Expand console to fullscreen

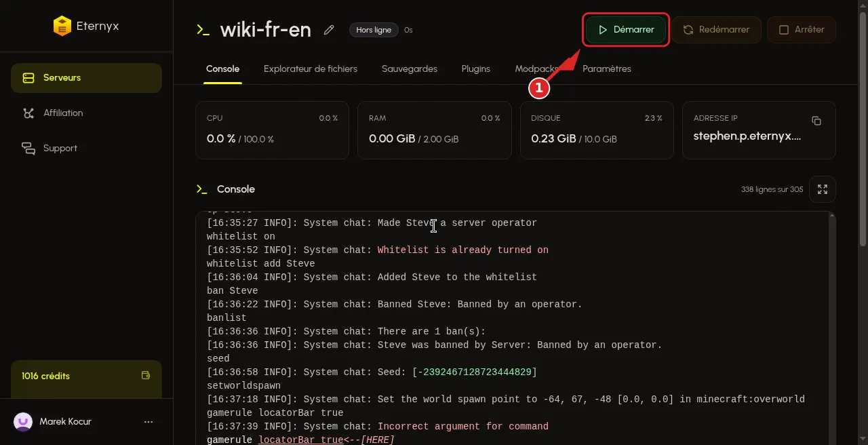[x=823, y=189]
